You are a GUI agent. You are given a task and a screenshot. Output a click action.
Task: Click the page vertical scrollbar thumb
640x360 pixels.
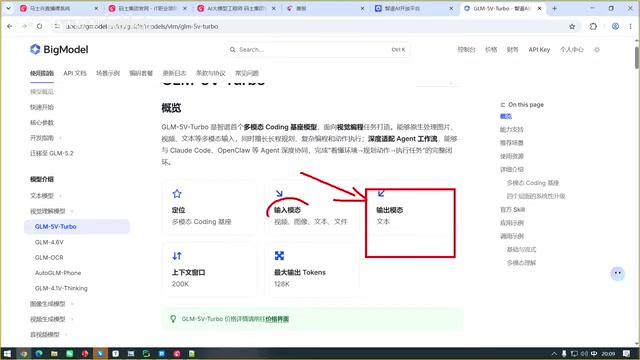tap(636, 58)
